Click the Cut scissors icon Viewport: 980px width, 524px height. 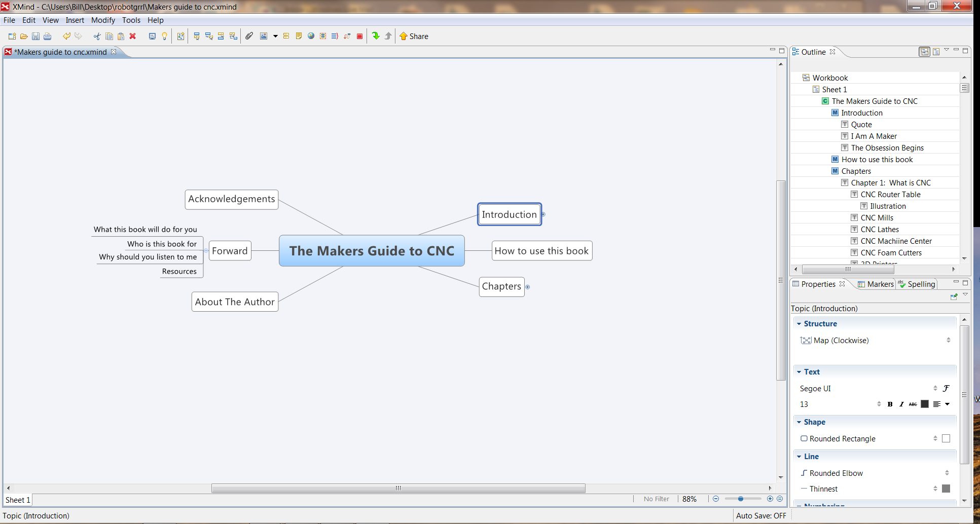coord(97,36)
